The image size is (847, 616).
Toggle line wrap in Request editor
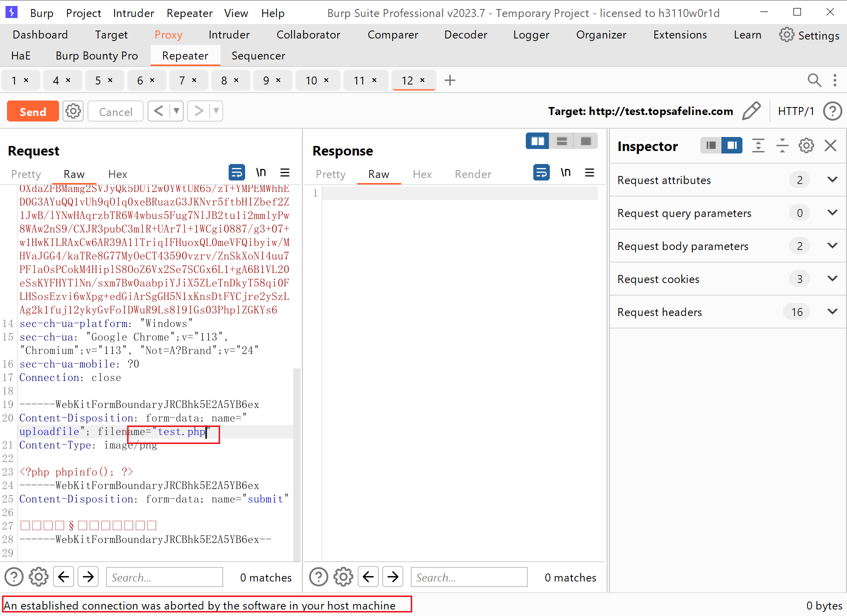pyautogui.click(x=237, y=173)
